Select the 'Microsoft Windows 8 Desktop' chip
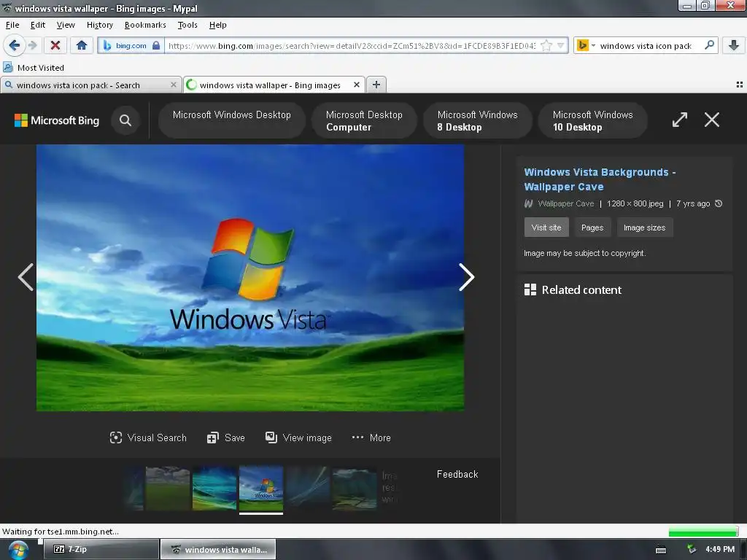This screenshot has height=560, width=747. pos(477,120)
